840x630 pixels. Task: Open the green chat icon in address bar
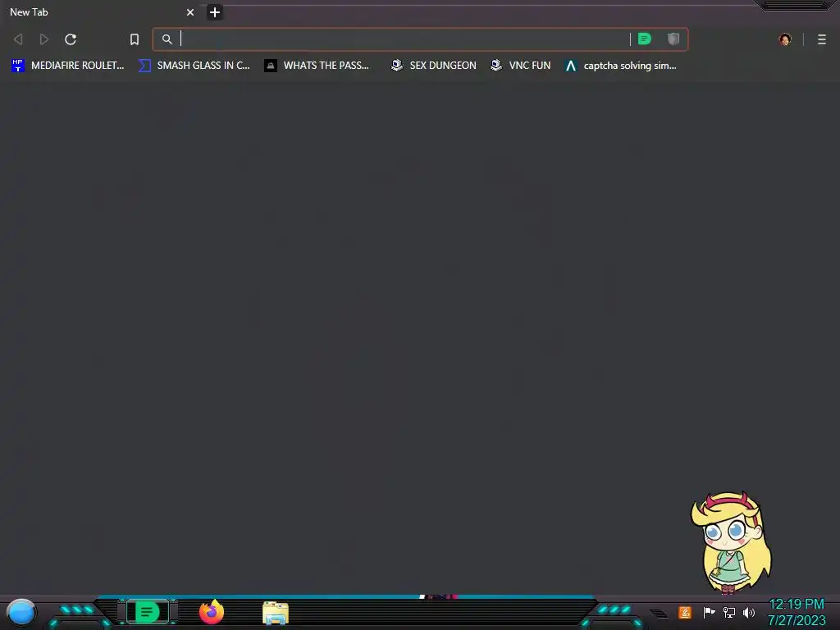coord(645,39)
